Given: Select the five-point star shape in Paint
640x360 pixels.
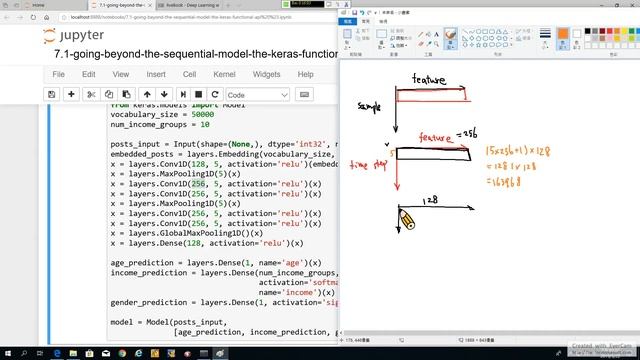Looking at the screenshot, I should [478, 44].
